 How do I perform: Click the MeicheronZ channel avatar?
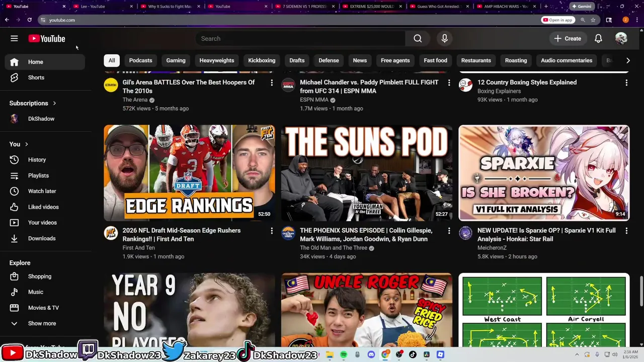(465, 233)
